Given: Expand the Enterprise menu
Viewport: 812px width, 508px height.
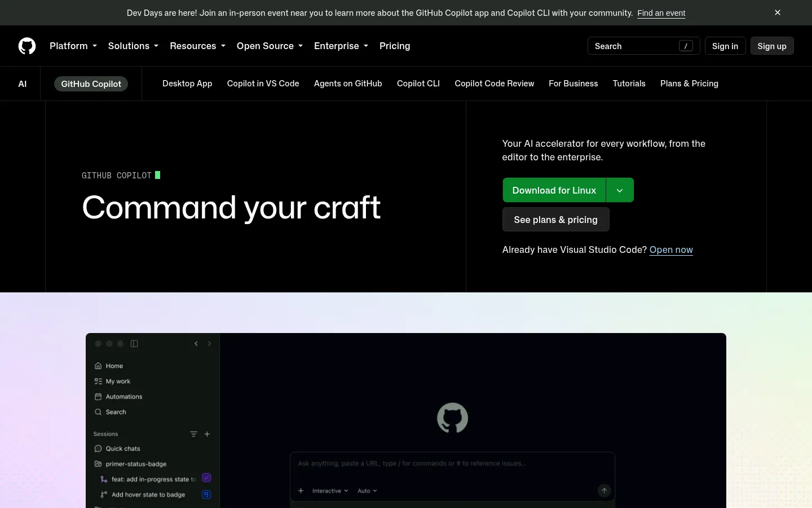Looking at the screenshot, I should coord(341,46).
